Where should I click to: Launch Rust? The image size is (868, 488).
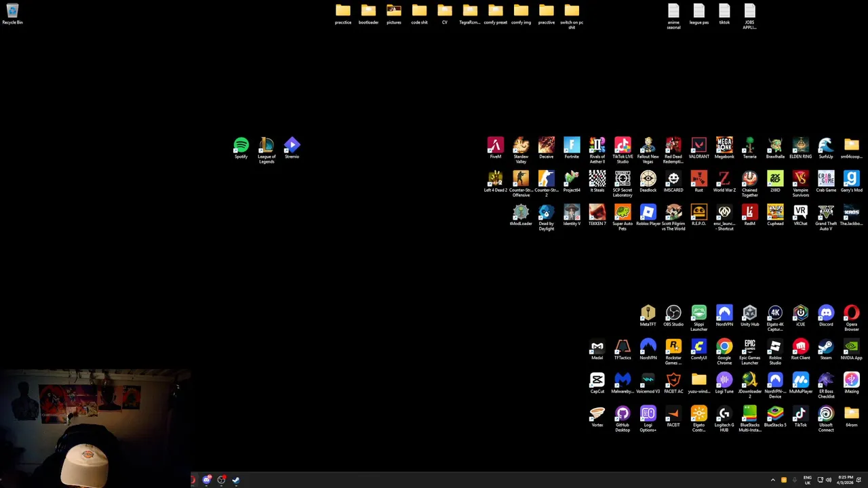point(698,182)
